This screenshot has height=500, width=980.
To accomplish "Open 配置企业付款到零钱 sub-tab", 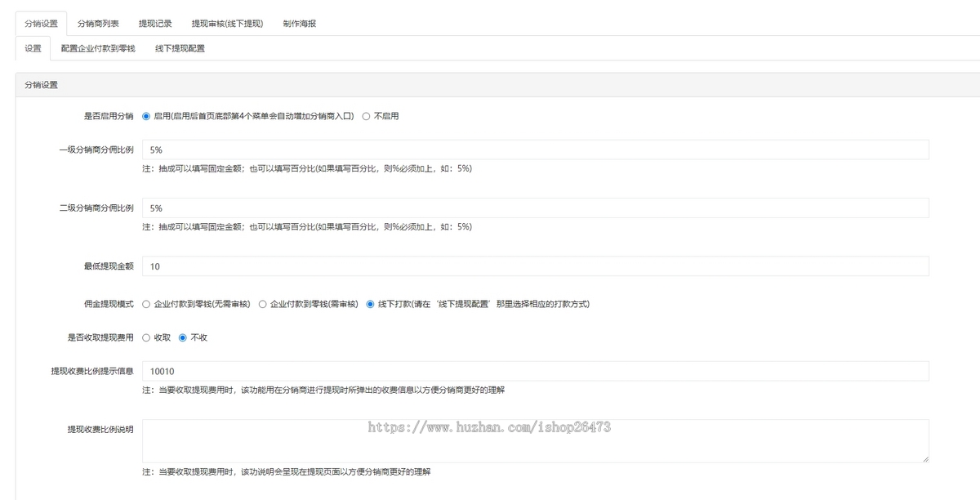I will (x=98, y=48).
